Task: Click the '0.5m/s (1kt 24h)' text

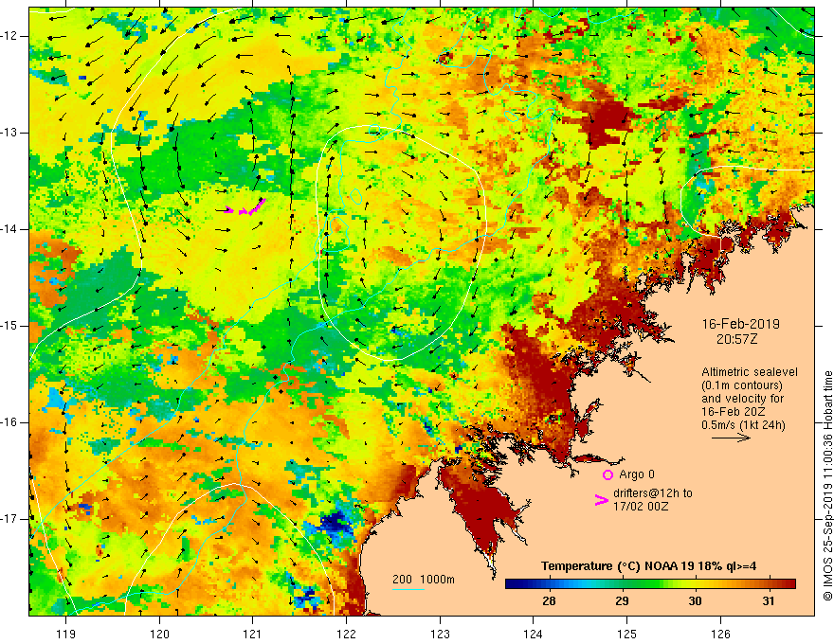Action: 743,425
